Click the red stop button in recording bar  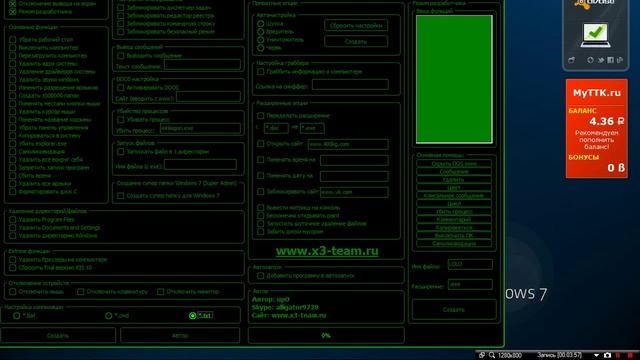tap(631, 356)
